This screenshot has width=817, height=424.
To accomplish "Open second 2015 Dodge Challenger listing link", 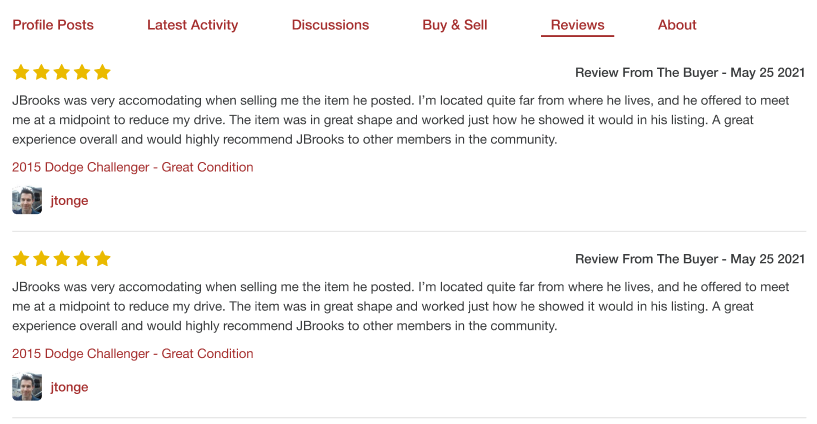I will pos(133,353).
